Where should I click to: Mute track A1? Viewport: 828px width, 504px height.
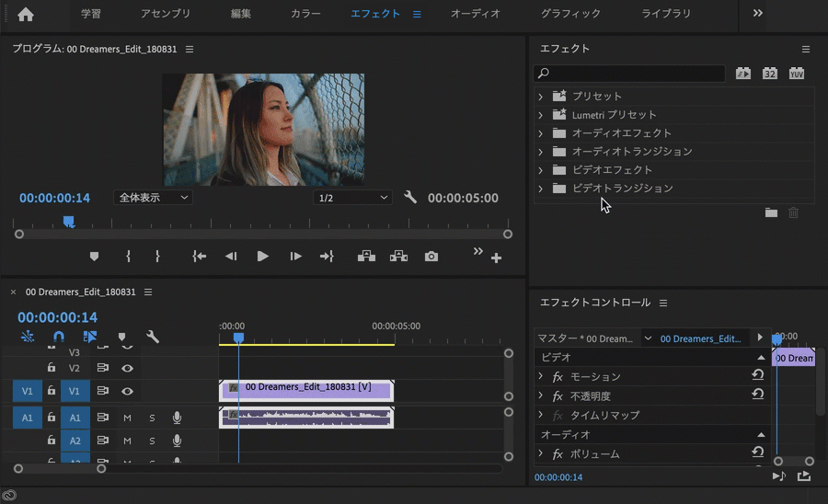[127, 418]
